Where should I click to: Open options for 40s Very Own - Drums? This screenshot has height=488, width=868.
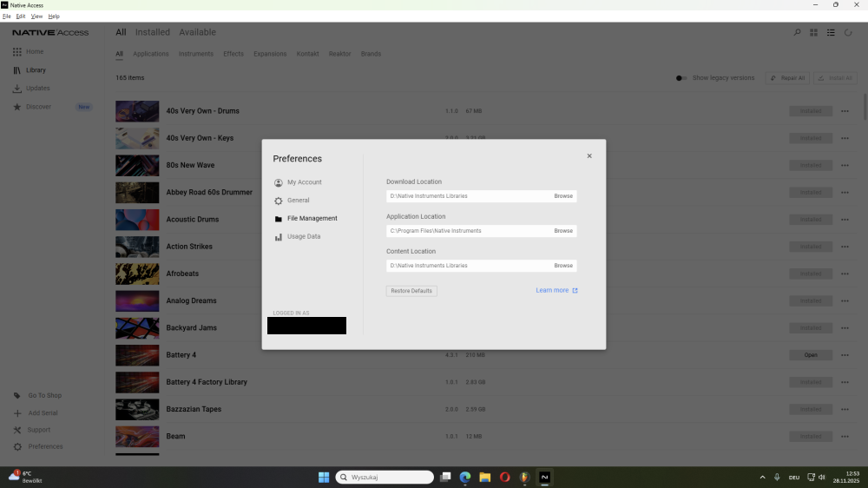(845, 111)
